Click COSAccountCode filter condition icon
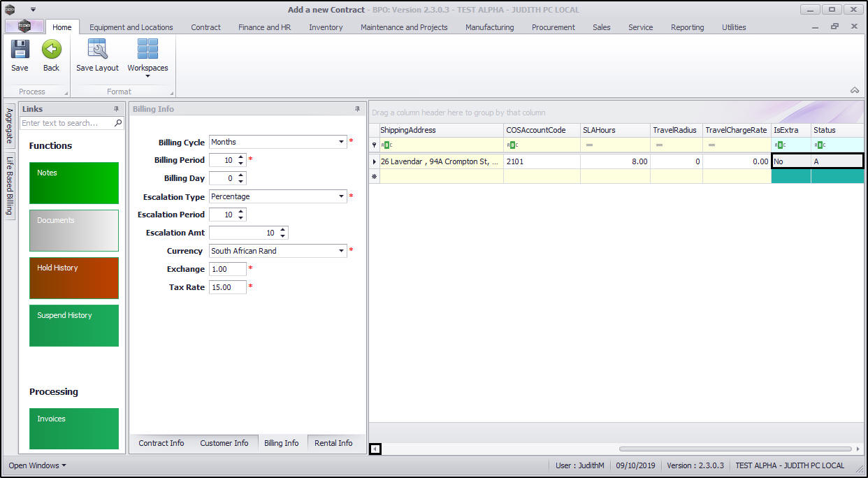 point(512,145)
